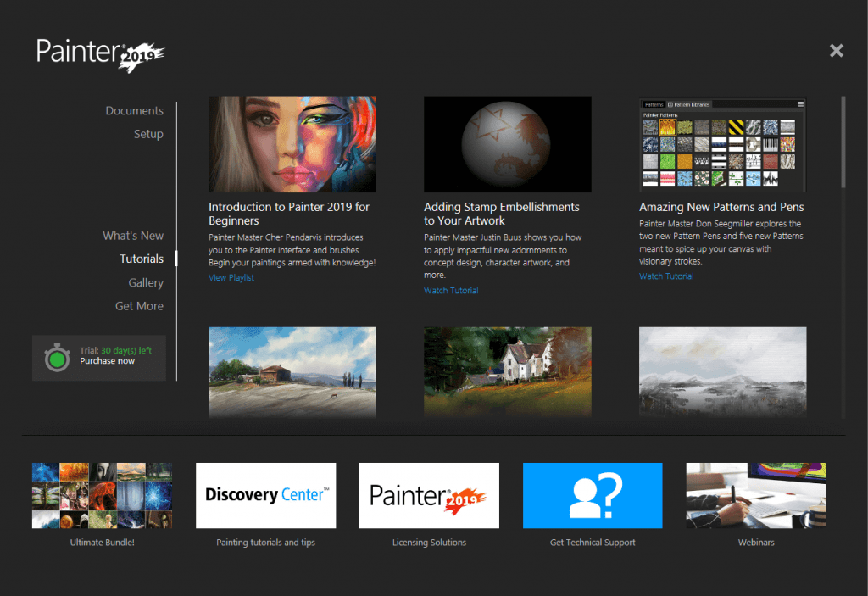Open the Ultimate Bundle collage
Screen dimensions: 868x596
pyautogui.click(x=101, y=496)
